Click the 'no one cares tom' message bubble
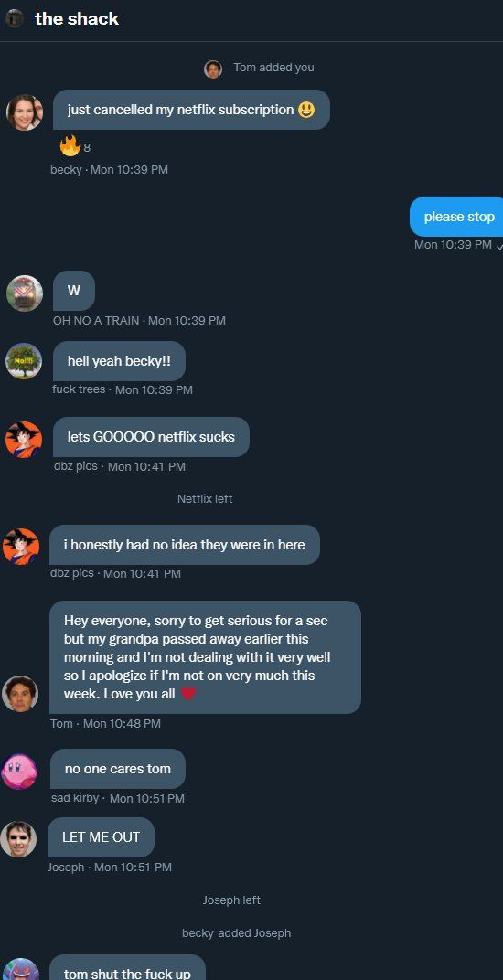Image resolution: width=503 pixels, height=980 pixels. (118, 769)
